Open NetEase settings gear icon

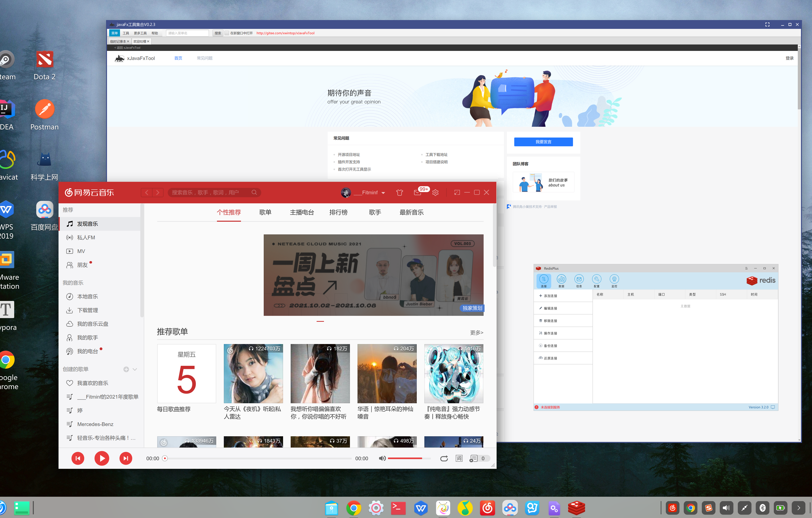pos(435,192)
